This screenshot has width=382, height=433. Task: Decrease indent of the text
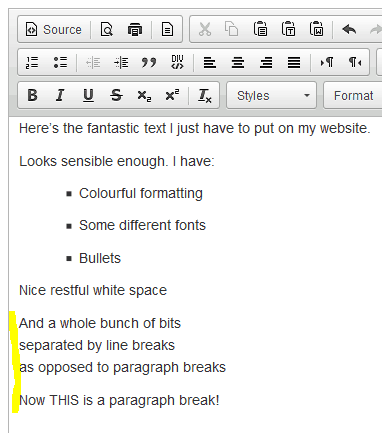pos(93,62)
